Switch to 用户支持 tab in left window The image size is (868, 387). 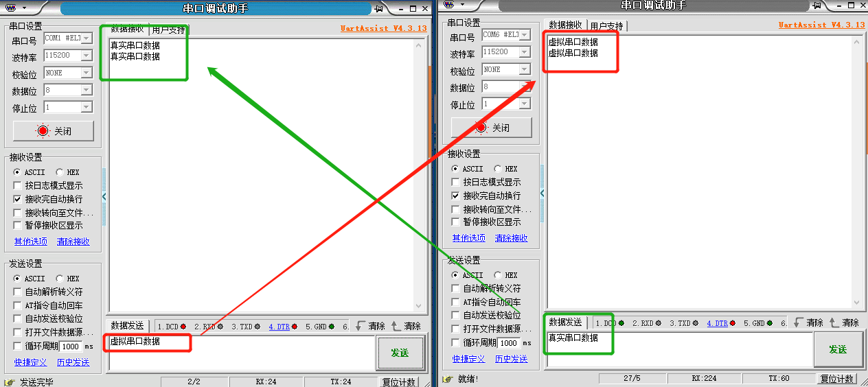[x=168, y=30]
